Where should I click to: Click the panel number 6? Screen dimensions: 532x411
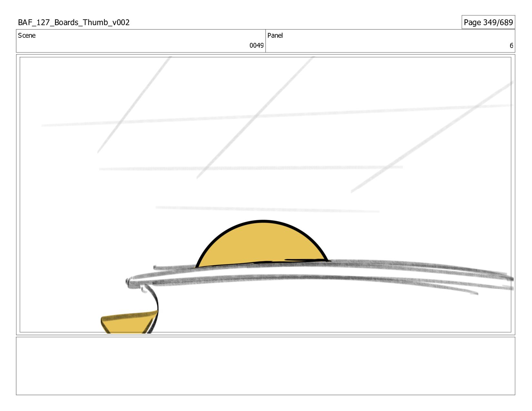(511, 45)
